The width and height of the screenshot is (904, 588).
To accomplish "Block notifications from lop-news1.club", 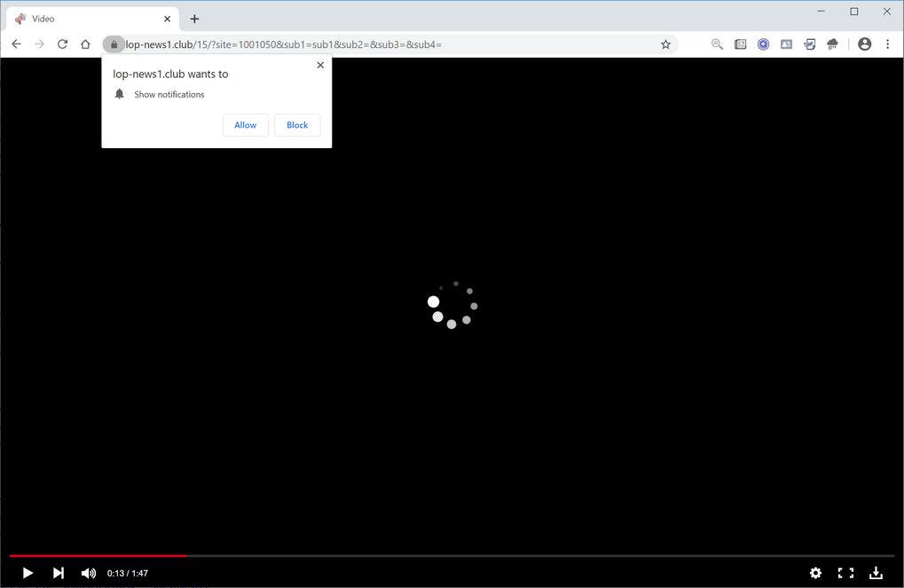I will click(296, 124).
